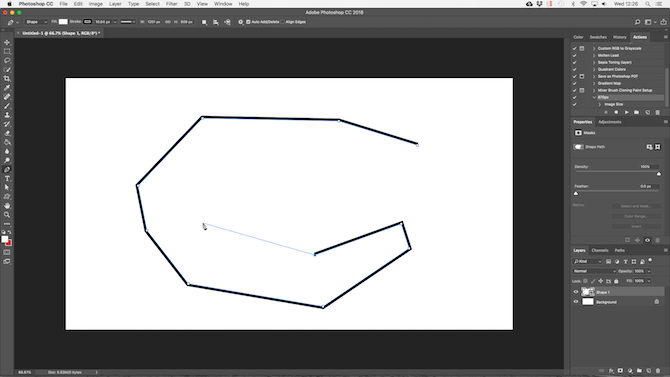Play the selected action

(626, 112)
